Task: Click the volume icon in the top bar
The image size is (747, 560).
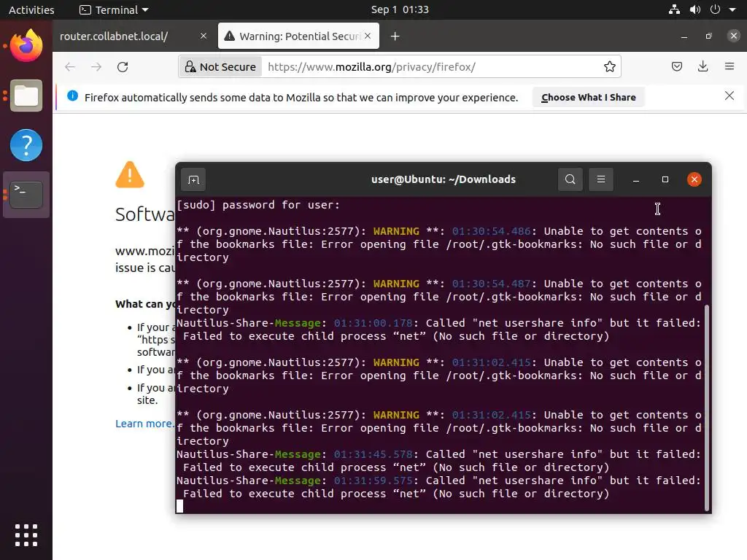Action: pyautogui.click(x=695, y=9)
